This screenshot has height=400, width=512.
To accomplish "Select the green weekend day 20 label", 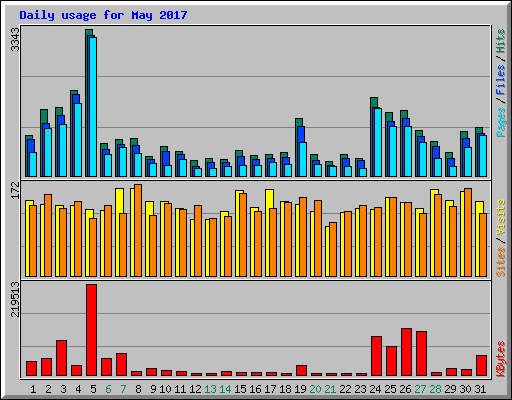I will coord(315,389).
